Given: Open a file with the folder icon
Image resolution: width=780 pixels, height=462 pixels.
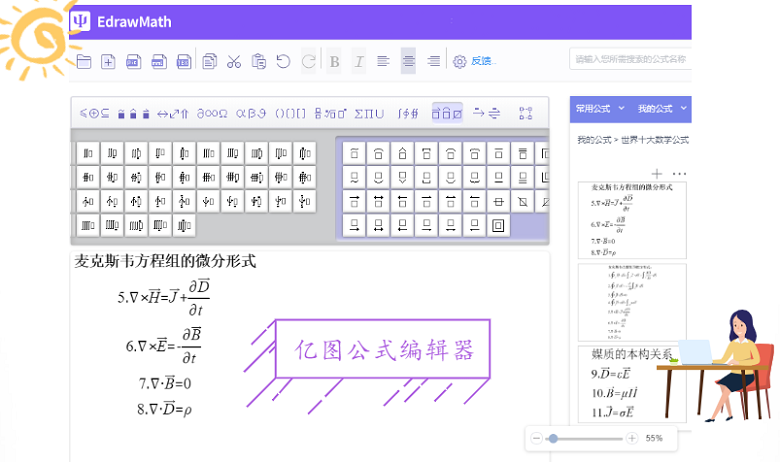Looking at the screenshot, I should (x=84, y=61).
